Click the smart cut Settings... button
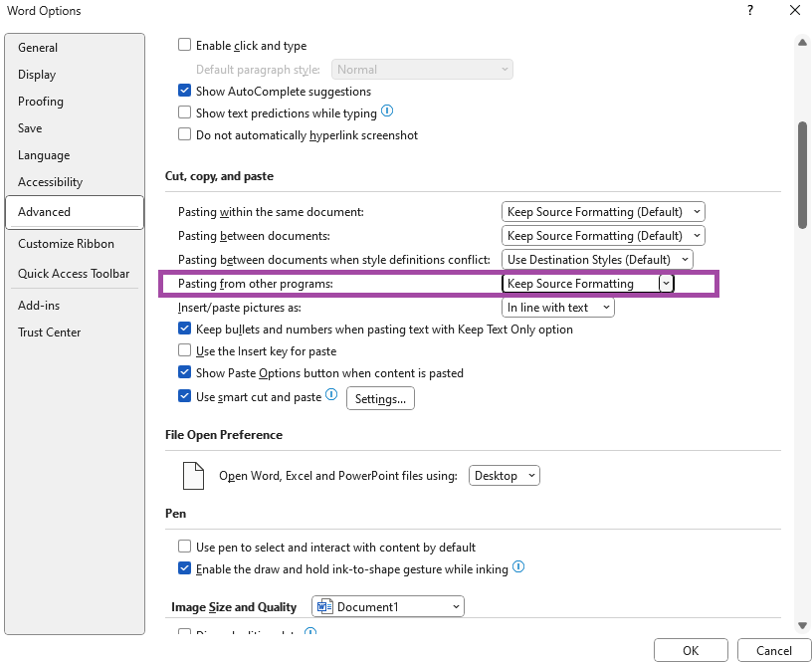Viewport: 812px width, 663px height. click(x=380, y=398)
